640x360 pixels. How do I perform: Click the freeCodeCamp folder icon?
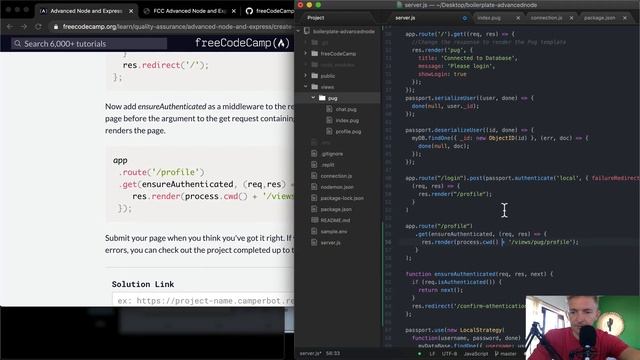click(314, 53)
